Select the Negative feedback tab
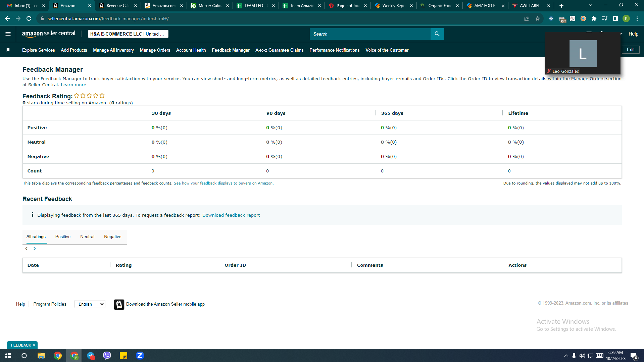The width and height of the screenshot is (644, 362). [x=113, y=237]
